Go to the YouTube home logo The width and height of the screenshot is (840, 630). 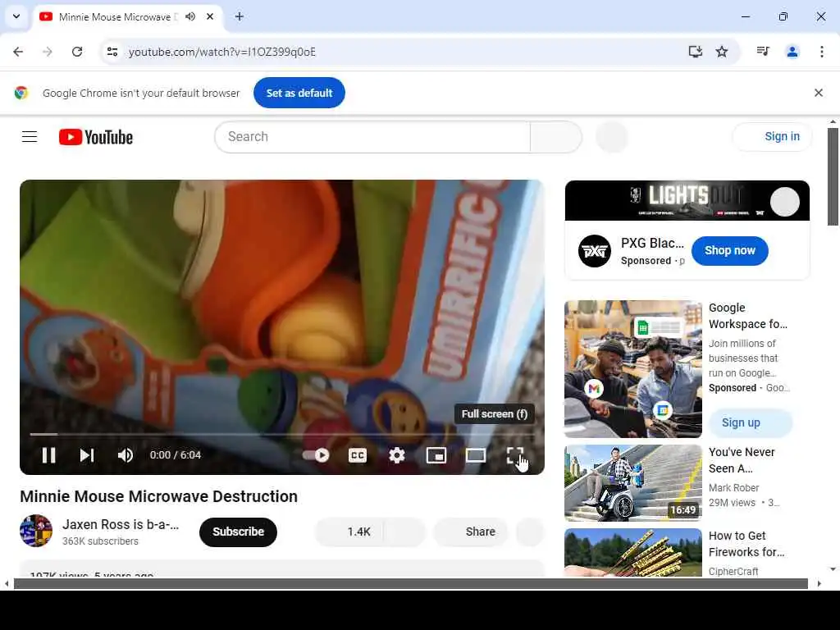96,137
